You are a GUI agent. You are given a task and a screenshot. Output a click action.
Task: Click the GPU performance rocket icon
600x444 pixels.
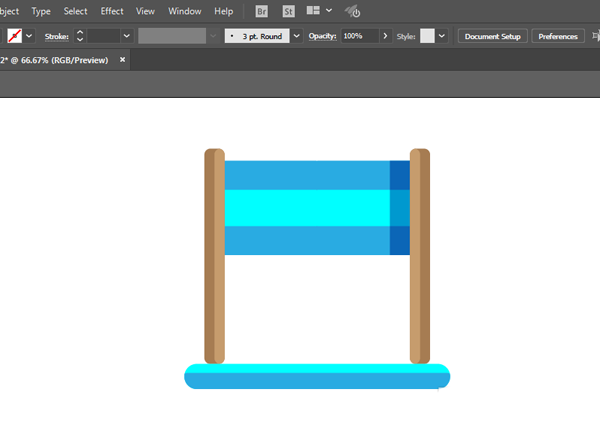(353, 12)
